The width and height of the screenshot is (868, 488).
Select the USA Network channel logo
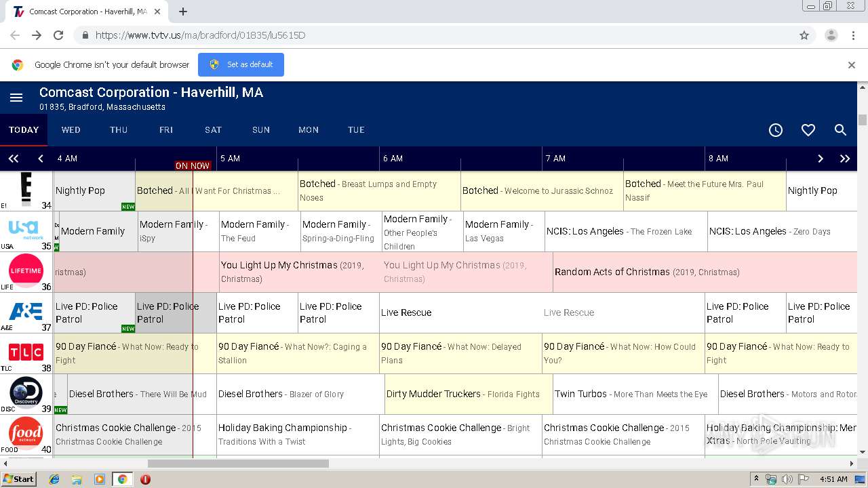26,229
